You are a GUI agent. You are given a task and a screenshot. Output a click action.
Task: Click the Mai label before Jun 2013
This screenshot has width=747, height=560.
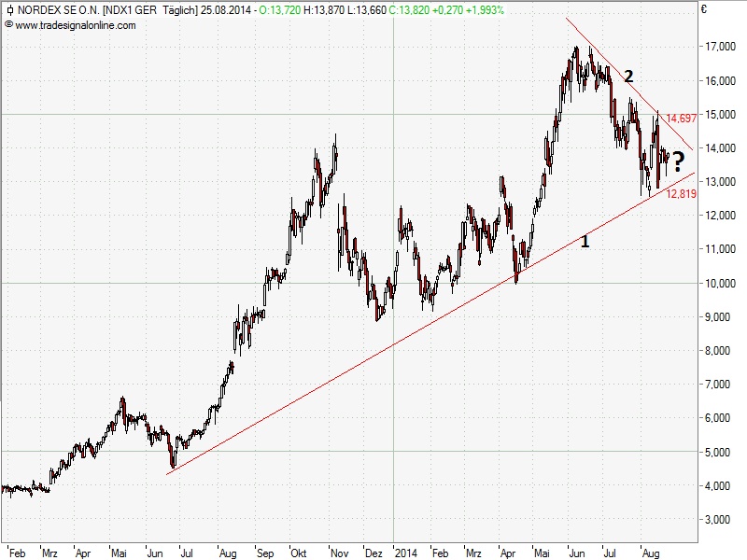[x=119, y=553]
